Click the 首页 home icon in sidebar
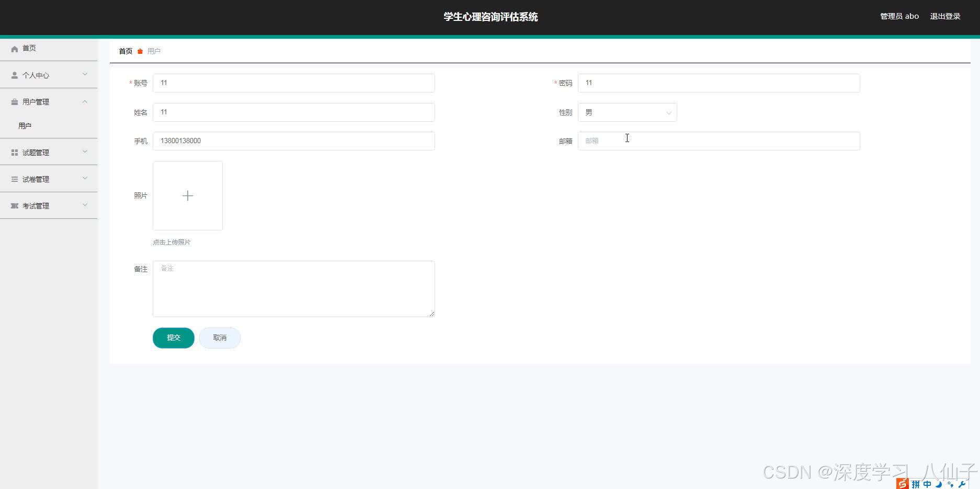980x489 pixels. [15, 49]
